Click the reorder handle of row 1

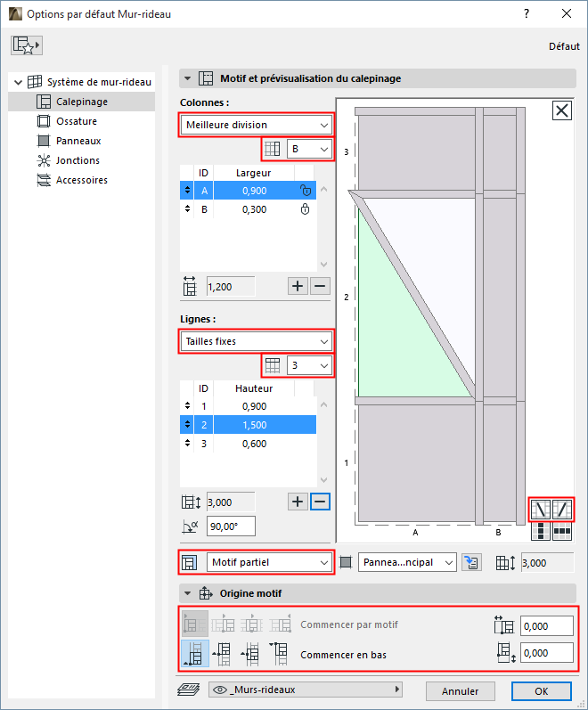[x=187, y=405]
